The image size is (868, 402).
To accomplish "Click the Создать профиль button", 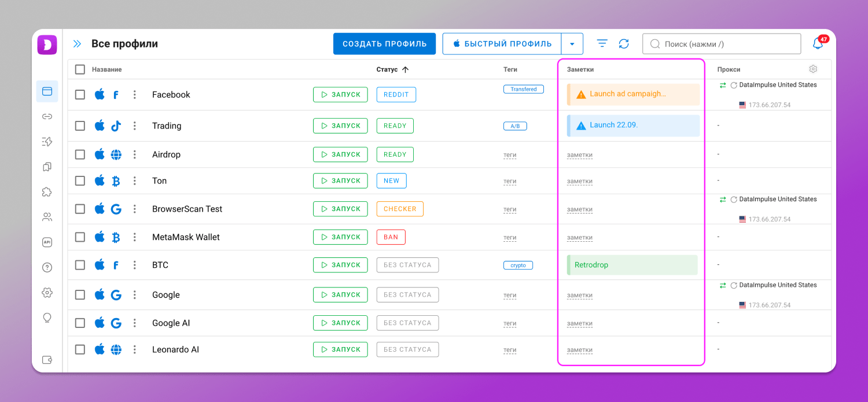I will click(x=384, y=44).
